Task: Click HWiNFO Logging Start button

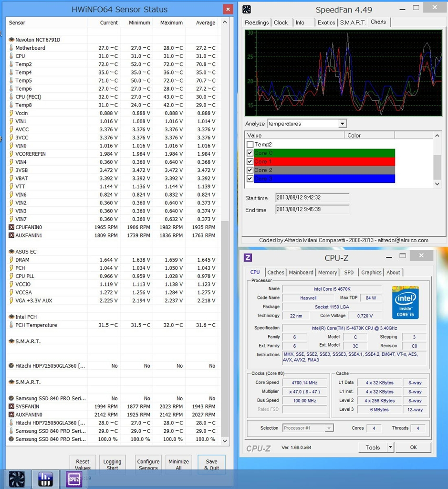Action: pyautogui.click(x=112, y=464)
